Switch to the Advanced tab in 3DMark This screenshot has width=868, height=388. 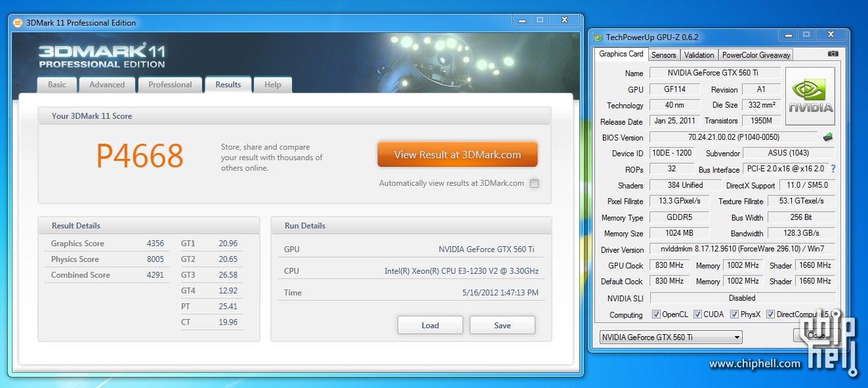(107, 85)
